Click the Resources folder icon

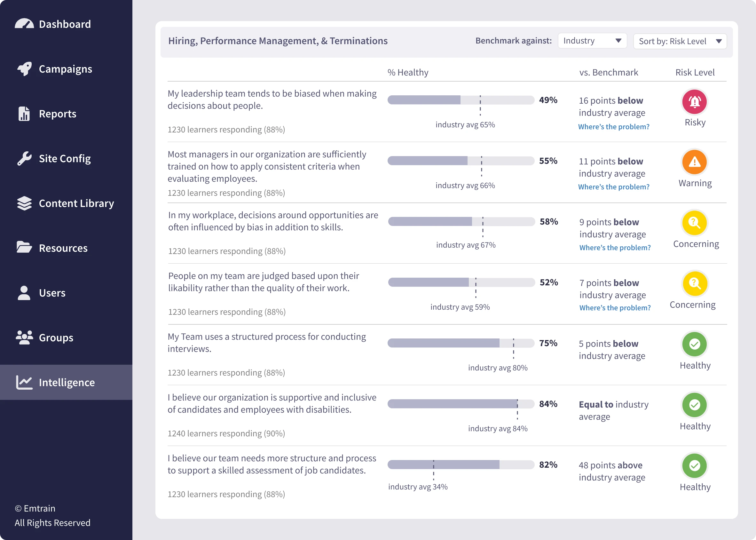24,247
